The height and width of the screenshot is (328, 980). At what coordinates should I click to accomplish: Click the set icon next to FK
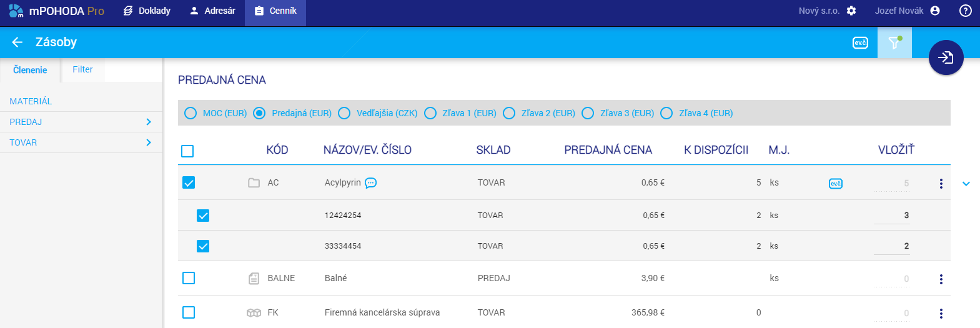pyautogui.click(x=254, y=313)
